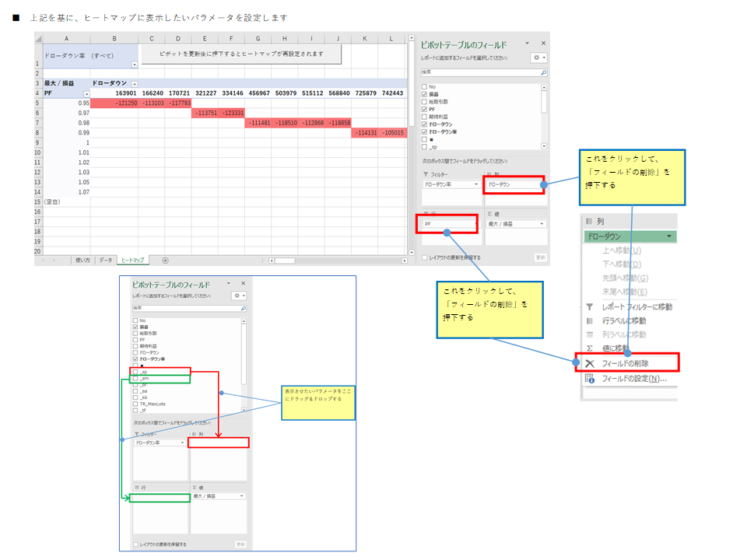Toggle 総取引数 checkbox in upper pivot pane
This screenshot has height=560, width=747.
pyautogui.click(x=425, y=102)
